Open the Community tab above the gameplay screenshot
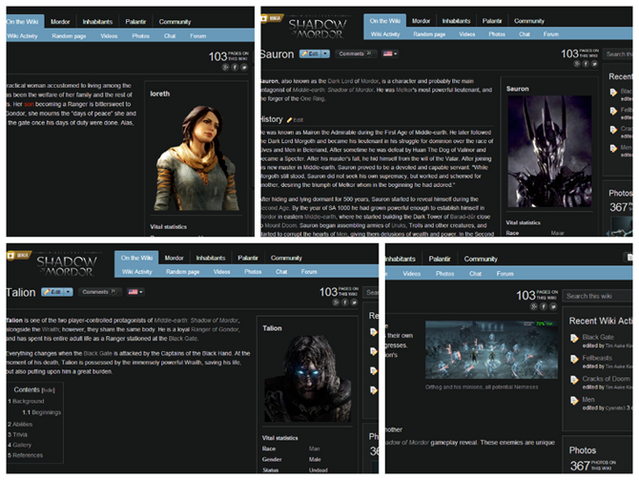Image resolution: width=639 pixels, height=480 pixels. [480, 259]
